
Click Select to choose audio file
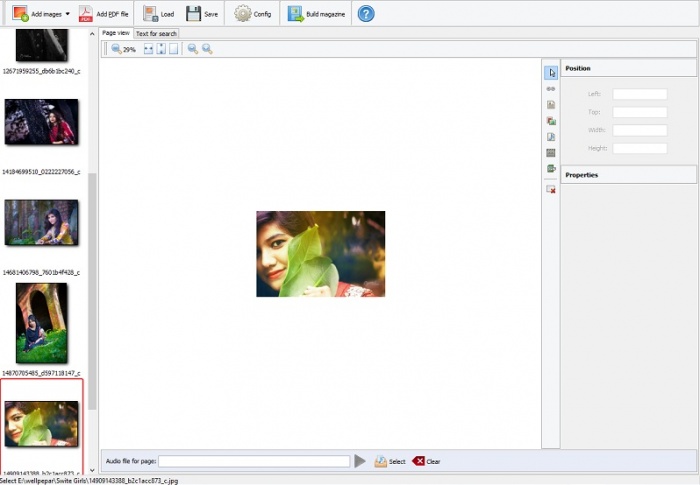(x=390, y=461)
